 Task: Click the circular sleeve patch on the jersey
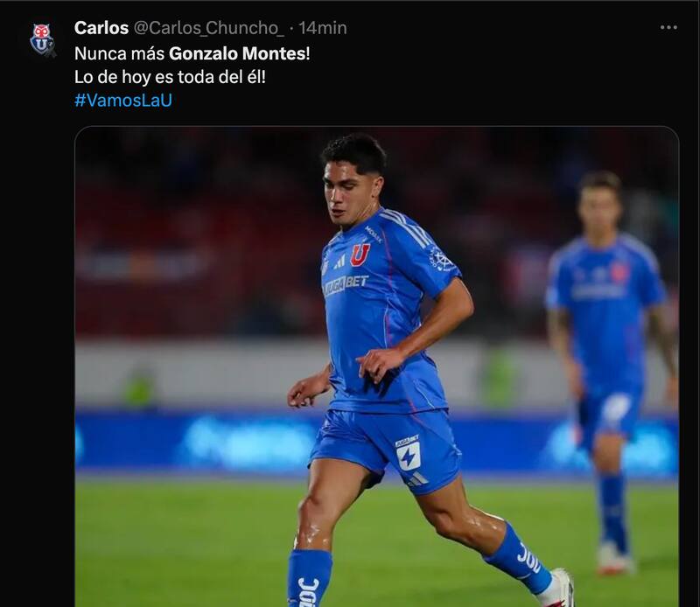coord(441,258)
